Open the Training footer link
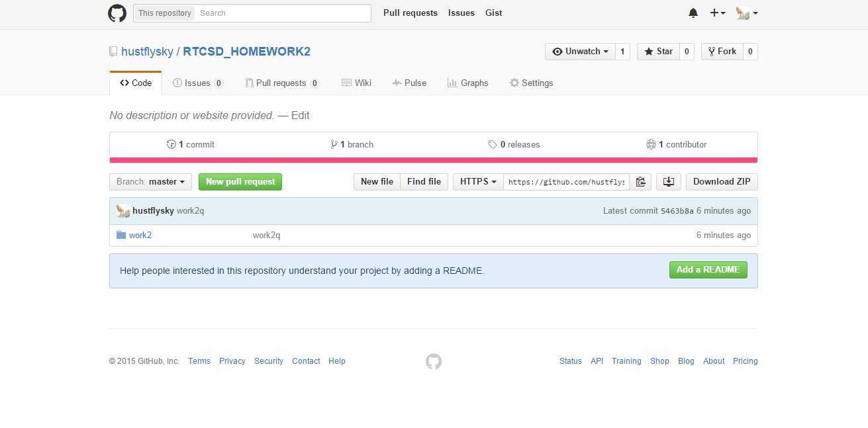The height and width of the screenshot is (428, 868). coord(626,361)
